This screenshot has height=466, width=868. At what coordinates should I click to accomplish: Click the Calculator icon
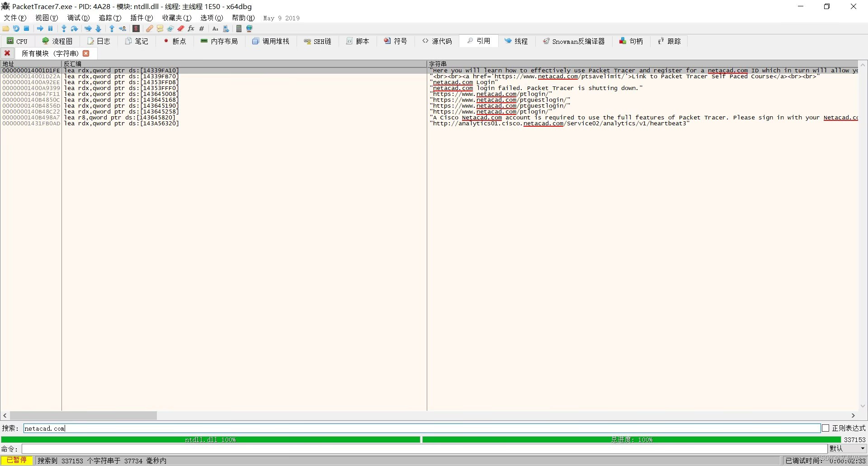pyautogui.click(x=239, y=29)
